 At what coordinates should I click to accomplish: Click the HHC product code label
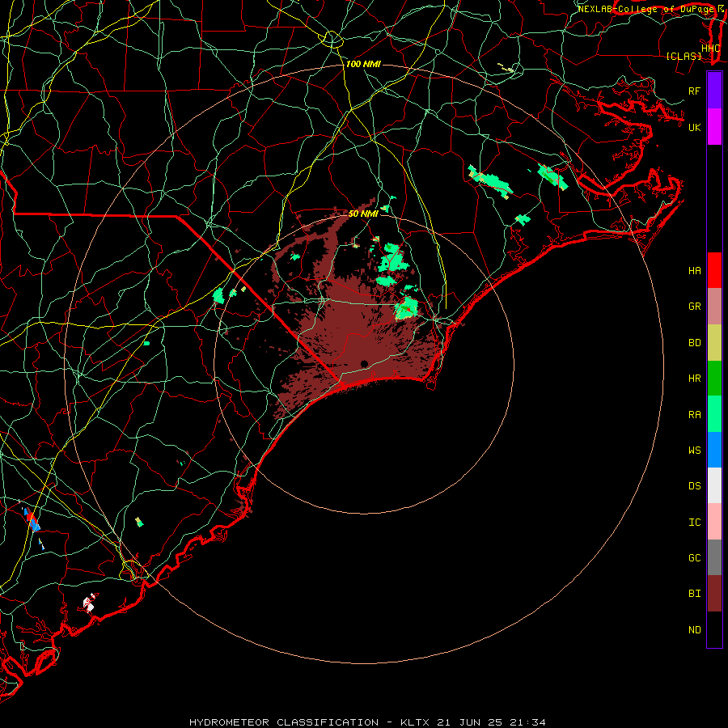710,49
